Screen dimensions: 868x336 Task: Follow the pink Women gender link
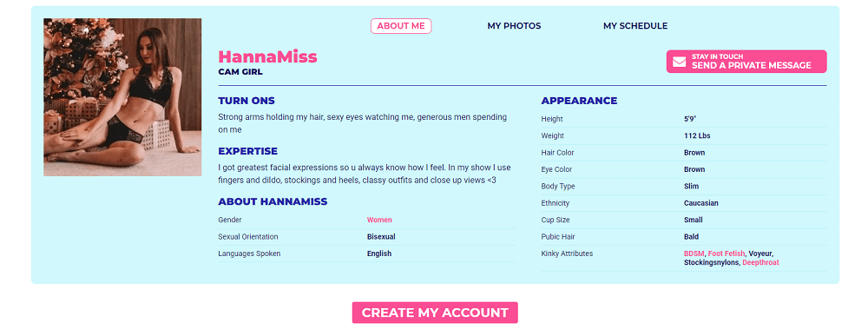[379, 220]
